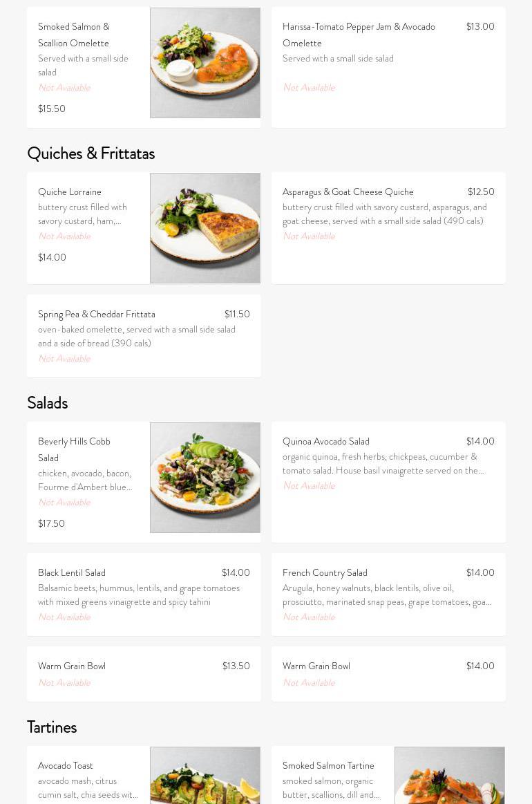Click the Beverly Hills Cobb Salad name
This screenshot has width=532, height=804.
pos(74,449)
